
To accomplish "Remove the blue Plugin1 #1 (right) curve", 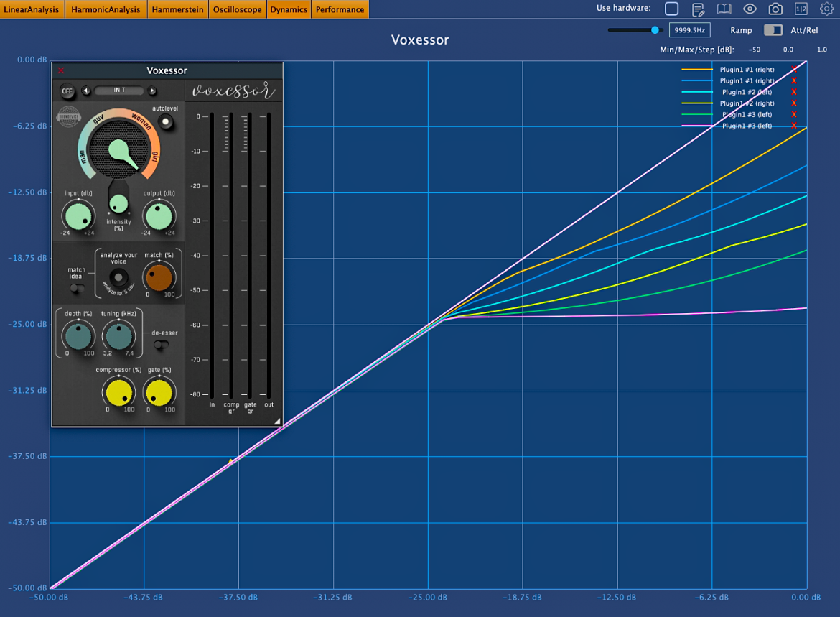I will pyautogui.click(x=794, y=81).
